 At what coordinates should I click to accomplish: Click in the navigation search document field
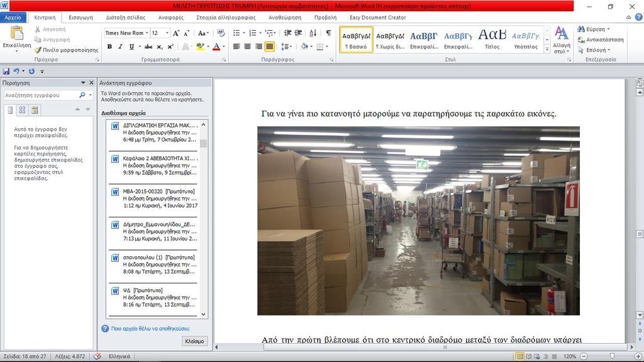click(x=41, y=95)
